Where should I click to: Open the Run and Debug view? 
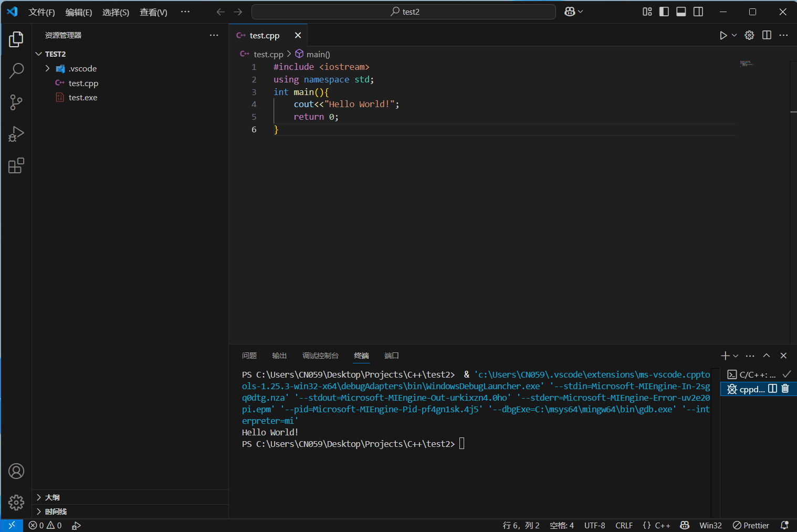pos(16,134)
